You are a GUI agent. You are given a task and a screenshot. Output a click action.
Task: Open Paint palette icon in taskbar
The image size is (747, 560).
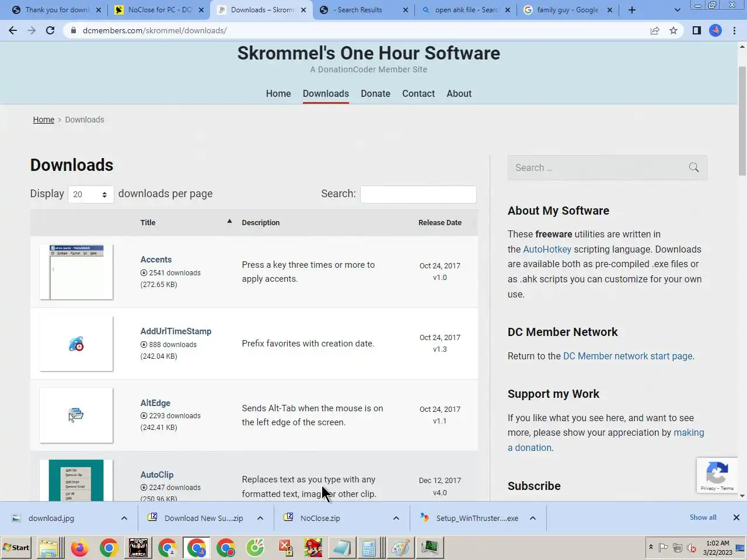400,548
